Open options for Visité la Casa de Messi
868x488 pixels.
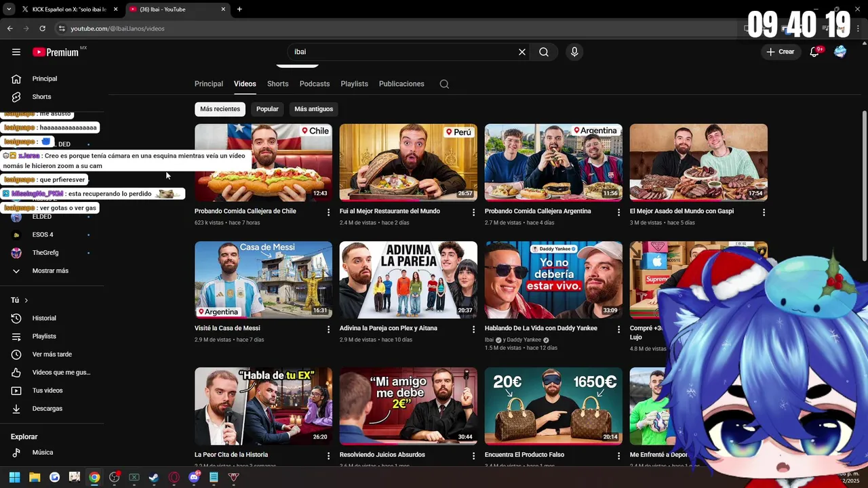pyautogui.click(x=329, y=329)
